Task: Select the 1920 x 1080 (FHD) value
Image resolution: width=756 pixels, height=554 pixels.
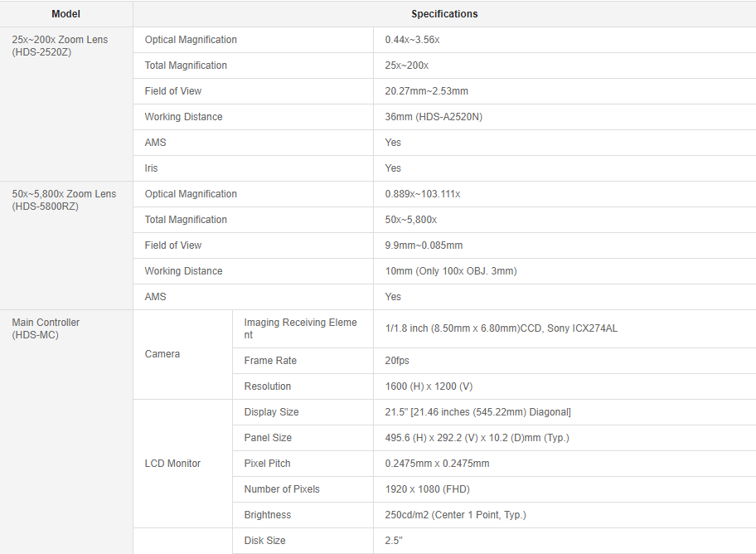Action: 428,489
